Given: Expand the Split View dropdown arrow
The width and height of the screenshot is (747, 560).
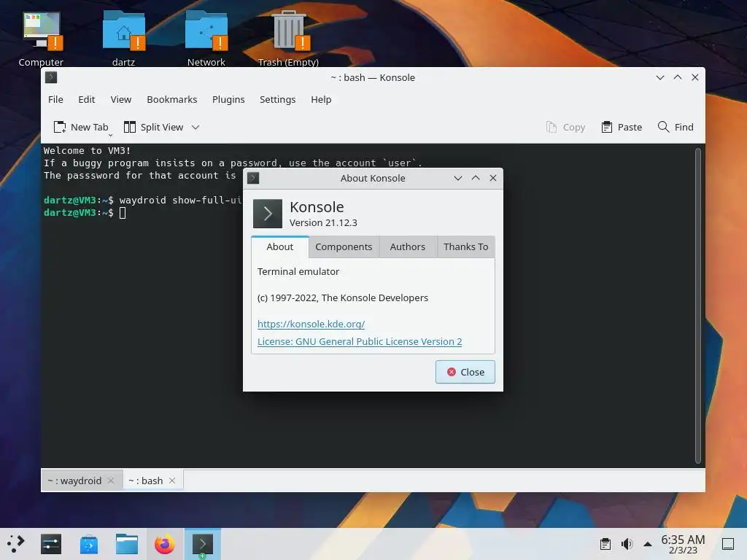Looking at the screenshot, I should 196,127.
